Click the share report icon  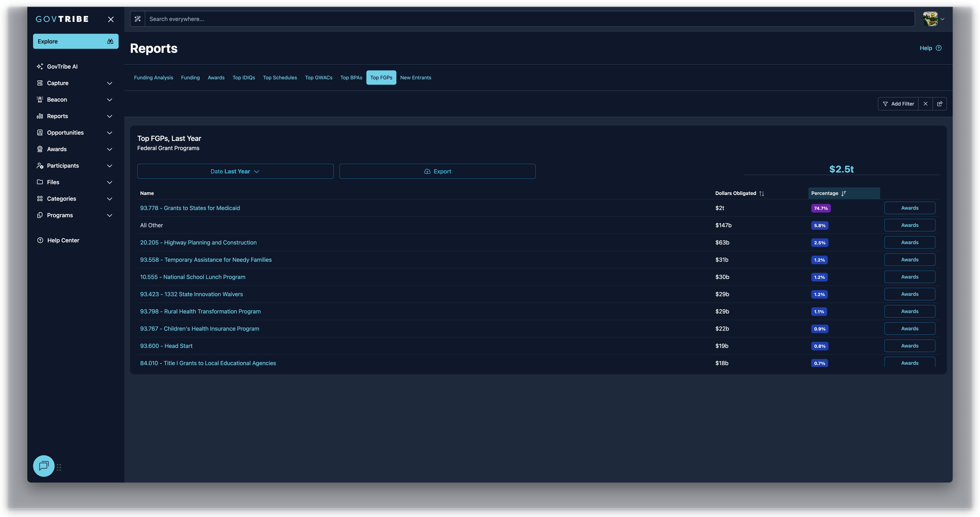click(940, 104)
